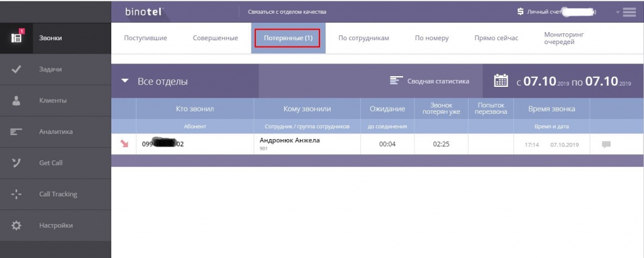Click the Попыток перезвона column header
644x258 pixels.
pyautogui.click(x=491, y=108)
